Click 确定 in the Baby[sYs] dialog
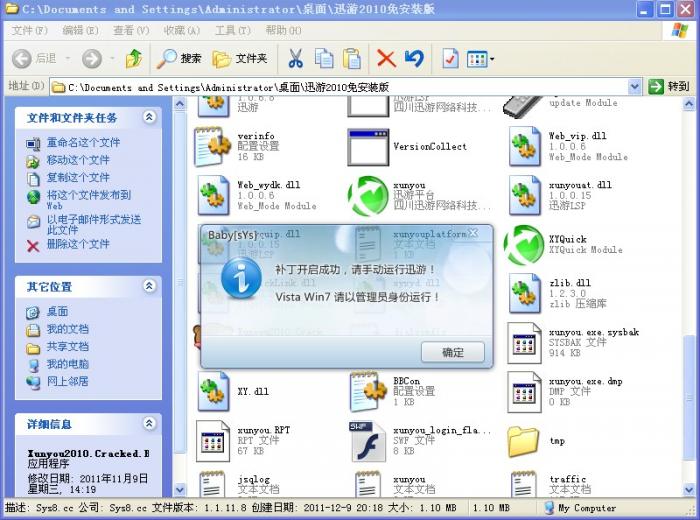The width and height of the screenshot is (700, 520). pos(453,352)
